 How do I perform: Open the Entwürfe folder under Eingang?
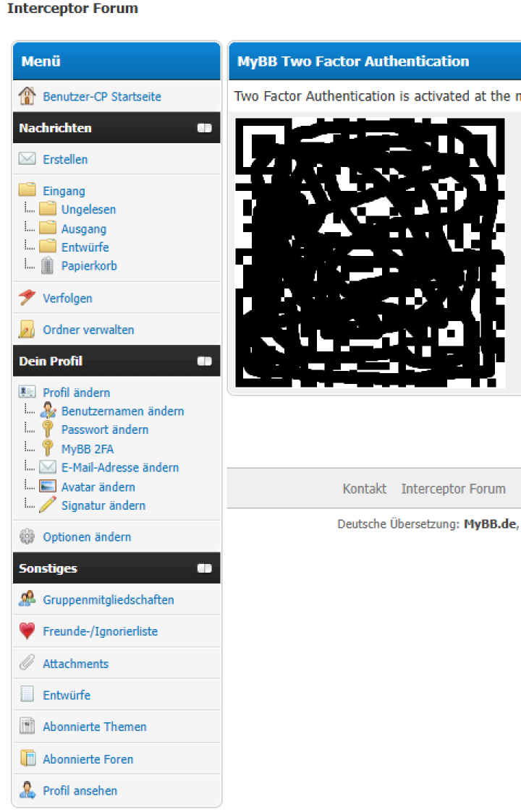coord(85,247)
